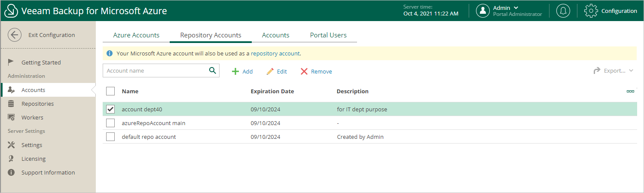Click the server time Oct 4, 2021 text
This screenshot has height=193, width=644.
tap(430, 14)
